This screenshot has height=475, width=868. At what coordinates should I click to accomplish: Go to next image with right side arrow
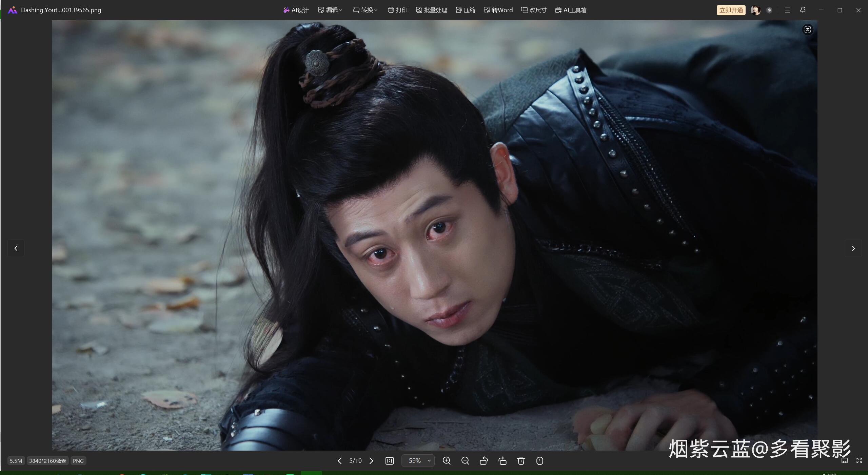point(853,248)
